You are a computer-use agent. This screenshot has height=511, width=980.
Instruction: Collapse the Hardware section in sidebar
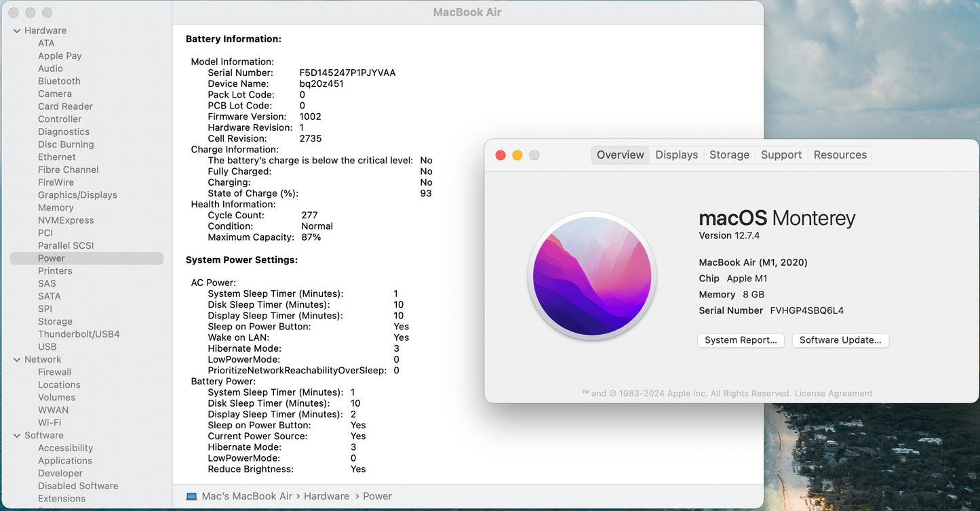[16, 30]
